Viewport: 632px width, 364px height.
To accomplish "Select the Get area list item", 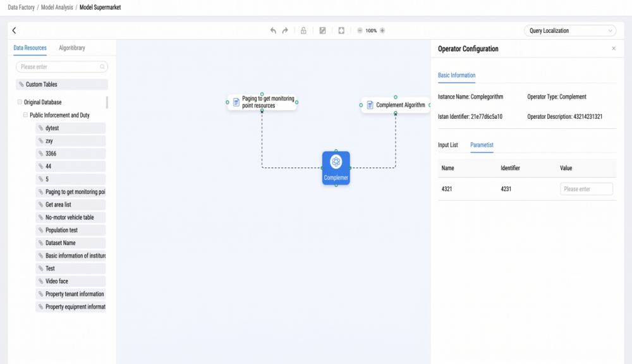I will (71, 204).
